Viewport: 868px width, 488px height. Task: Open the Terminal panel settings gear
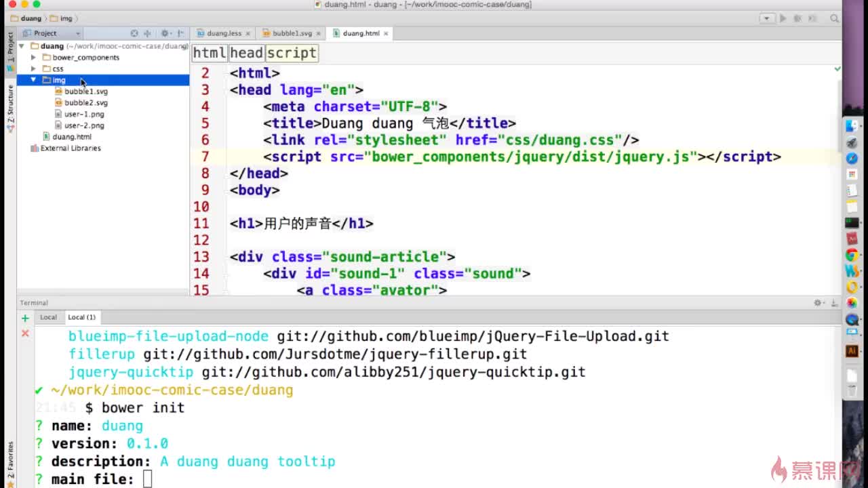[818, 303]
